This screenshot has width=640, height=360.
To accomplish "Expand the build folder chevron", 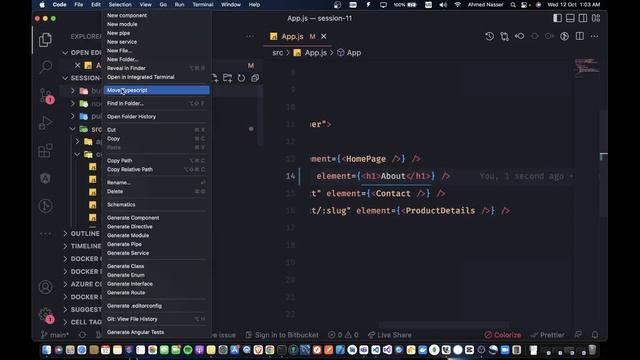I will [x=73, y=91].
